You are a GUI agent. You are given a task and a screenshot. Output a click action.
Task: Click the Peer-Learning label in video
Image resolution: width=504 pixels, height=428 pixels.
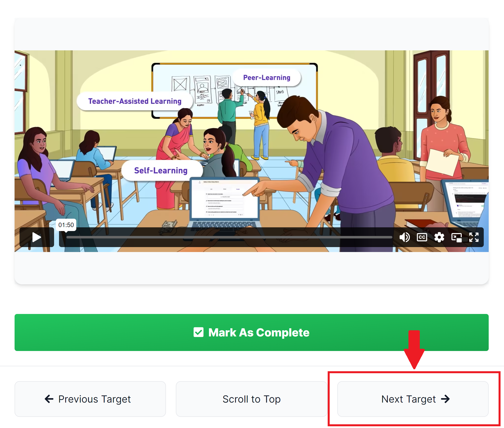point(267,78)
